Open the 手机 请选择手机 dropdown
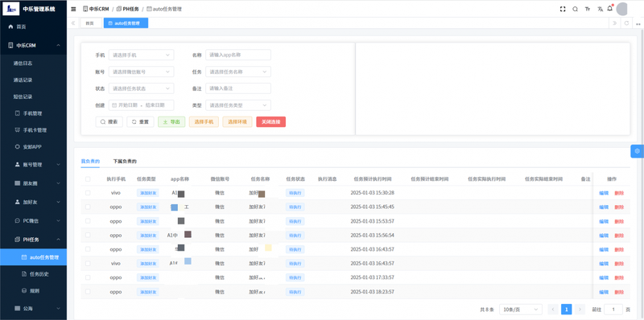644x320 pixels. tap(142, 55)
